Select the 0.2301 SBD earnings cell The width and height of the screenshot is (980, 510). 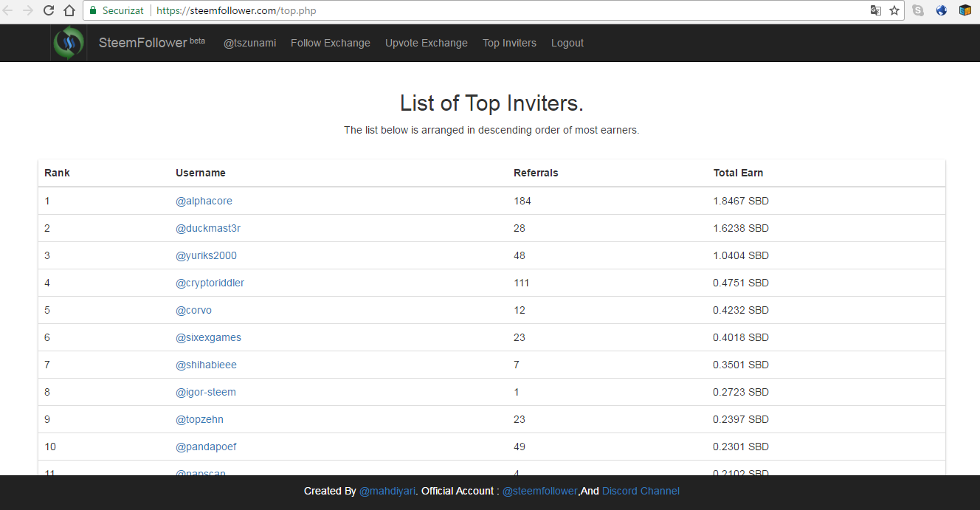pos(741,447)
